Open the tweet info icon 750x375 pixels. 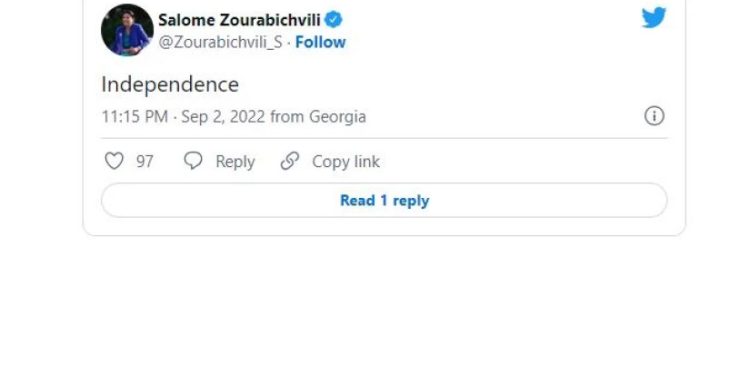(654, 116)
